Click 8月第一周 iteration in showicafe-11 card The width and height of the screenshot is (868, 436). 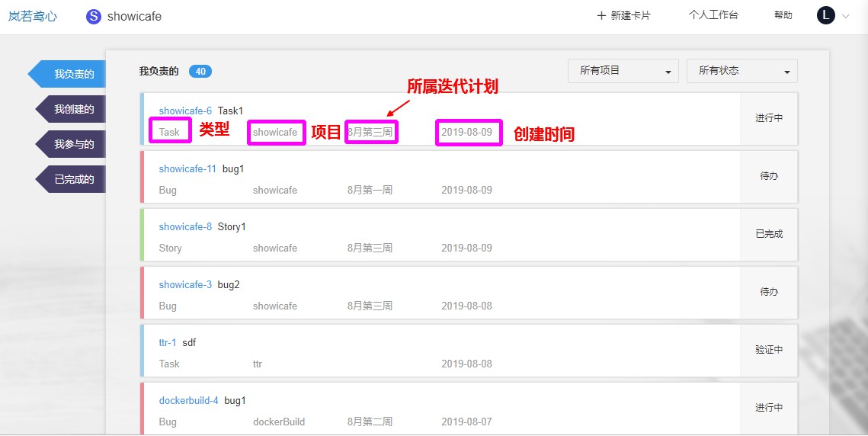click(x=370, y=190)
